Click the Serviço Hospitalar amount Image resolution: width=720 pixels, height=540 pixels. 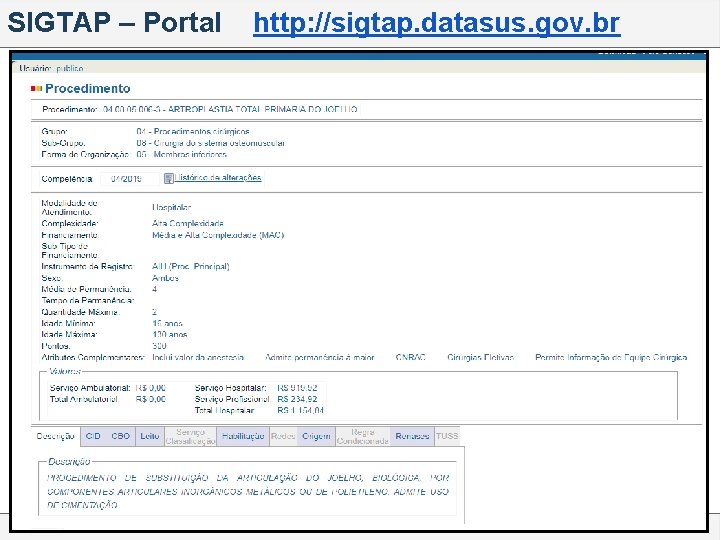pyautogui.click(x=298, y=388)
